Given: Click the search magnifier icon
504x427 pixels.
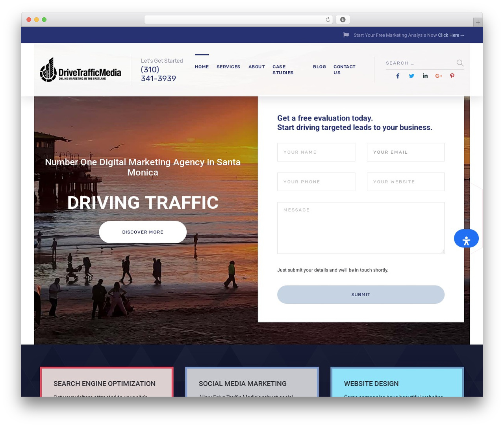Looking at the screenshot, I should click(460, 63).
